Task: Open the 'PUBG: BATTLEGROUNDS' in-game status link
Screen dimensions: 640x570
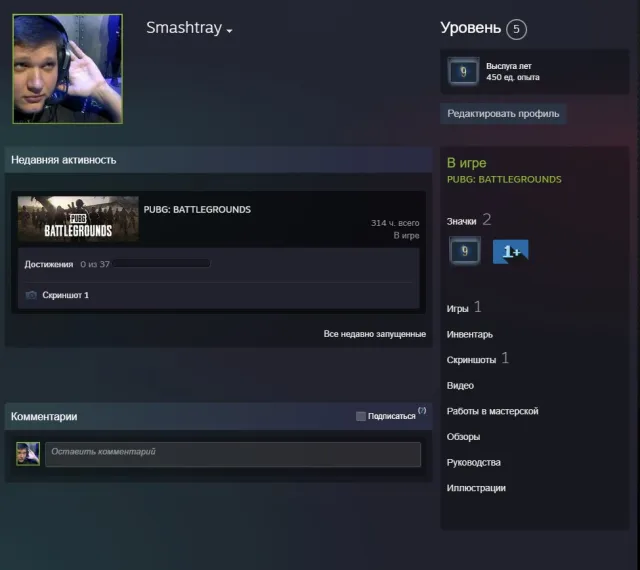Action: (504, 179)
